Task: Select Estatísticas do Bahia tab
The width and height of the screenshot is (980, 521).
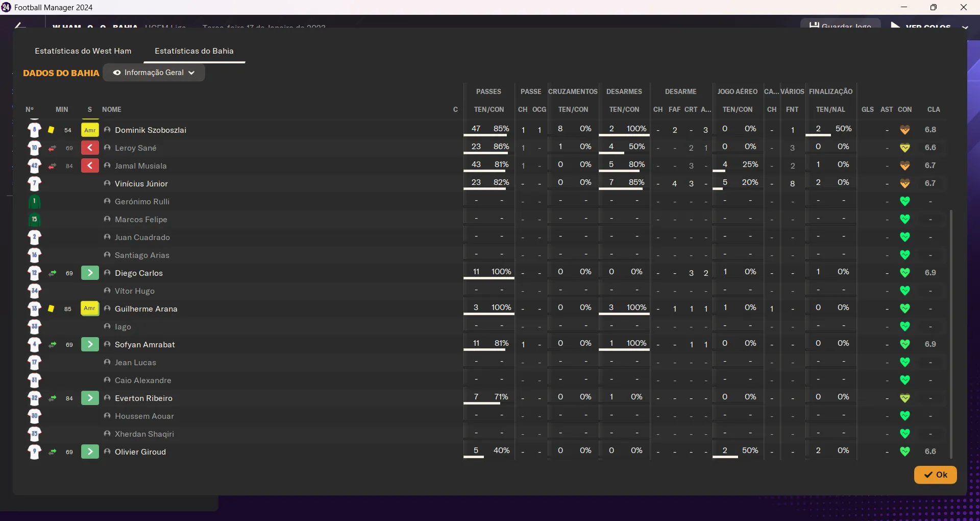Action: (x=194, y=51)
